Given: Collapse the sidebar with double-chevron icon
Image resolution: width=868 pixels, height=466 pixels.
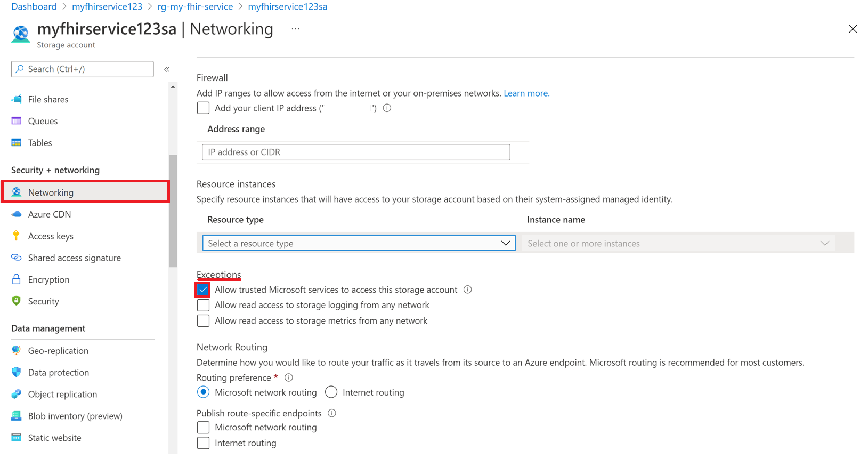Looking at the screenshot, I should pos(167,69).
